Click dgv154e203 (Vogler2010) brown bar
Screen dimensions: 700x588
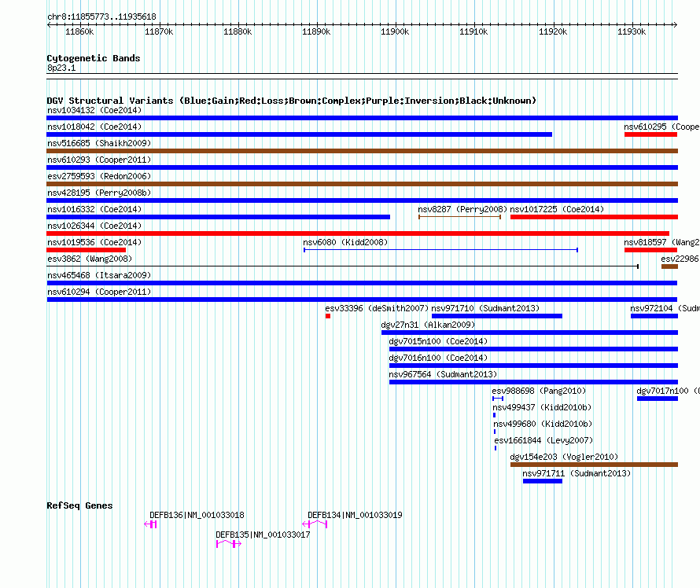pyautogui.click(x=594, y=465)
